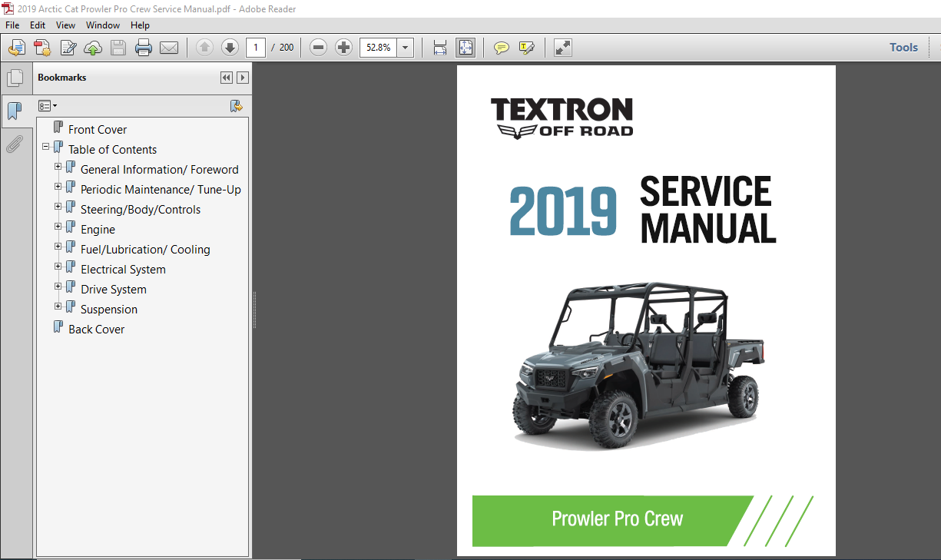Jump to Steering/Body/Controls section

[141, 210]
